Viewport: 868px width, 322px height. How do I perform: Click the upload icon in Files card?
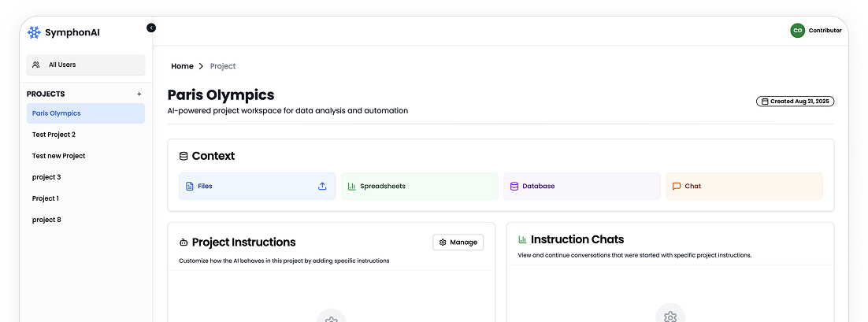click(x=322, y=187)
